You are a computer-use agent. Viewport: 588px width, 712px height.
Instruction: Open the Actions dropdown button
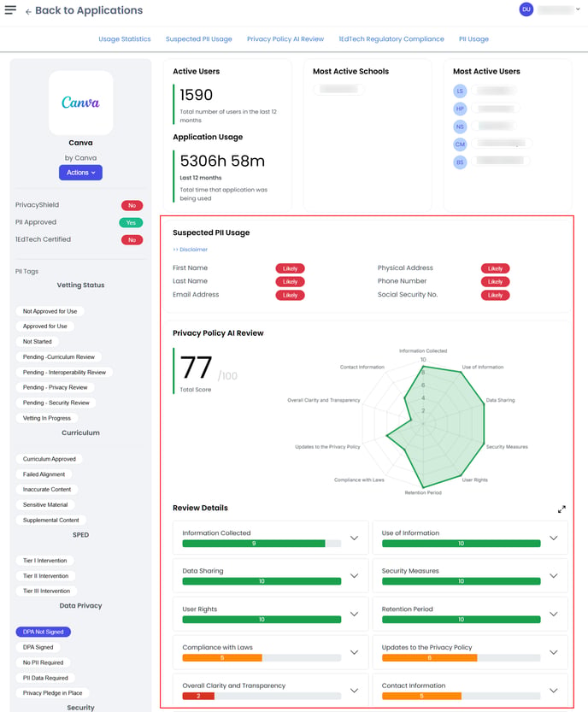[x=81, y=173]
